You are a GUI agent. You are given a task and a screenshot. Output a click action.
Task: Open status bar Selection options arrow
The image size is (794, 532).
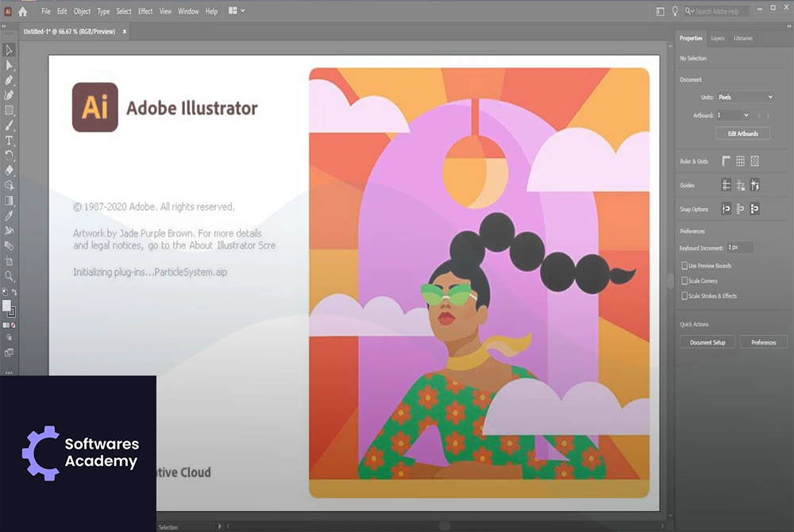tap(220, 526)
